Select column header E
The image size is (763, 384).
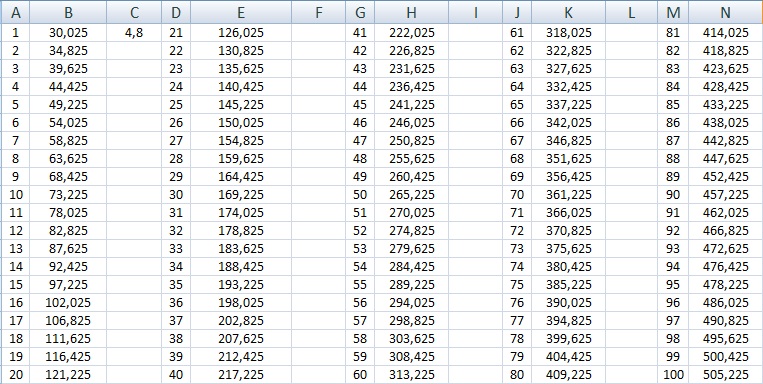tap(241, 12)
